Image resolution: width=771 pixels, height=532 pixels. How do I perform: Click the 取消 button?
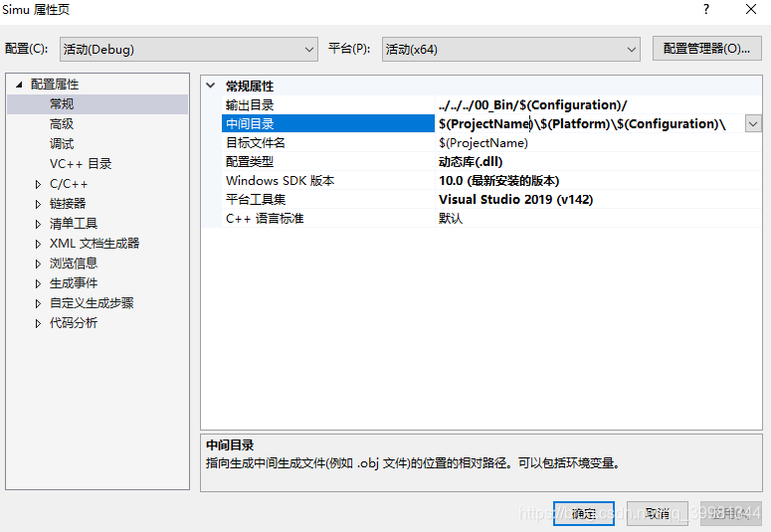(658, 514)
